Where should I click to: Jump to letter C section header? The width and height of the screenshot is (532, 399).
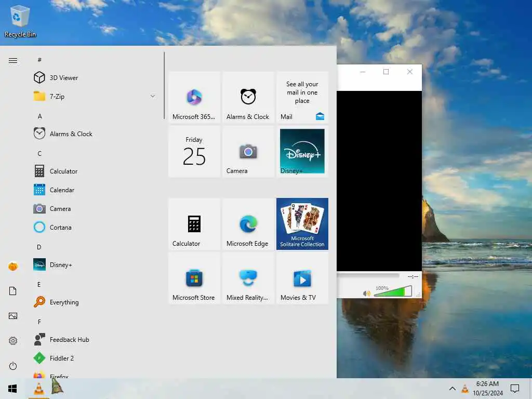tap(39, 154)
